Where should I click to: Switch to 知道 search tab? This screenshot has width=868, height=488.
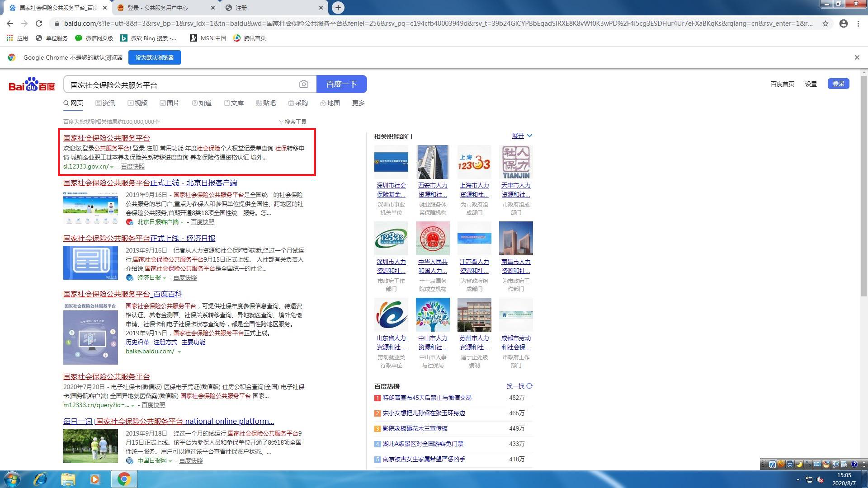point(202,103)
